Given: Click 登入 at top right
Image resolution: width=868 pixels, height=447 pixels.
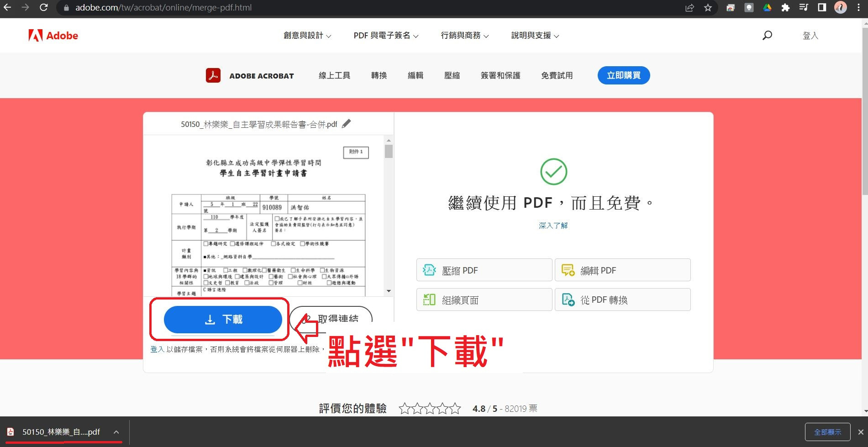Looking at the screenshot, I should pos(810,36).
